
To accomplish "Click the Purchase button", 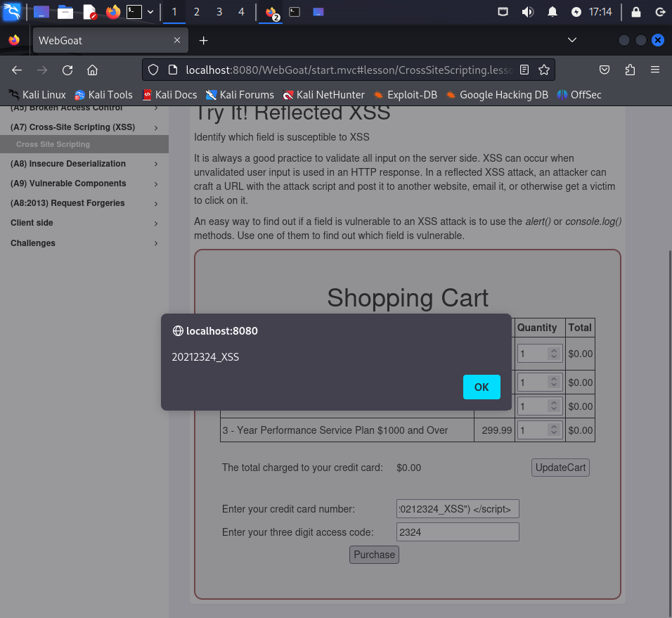I will [x=374, y=555].
